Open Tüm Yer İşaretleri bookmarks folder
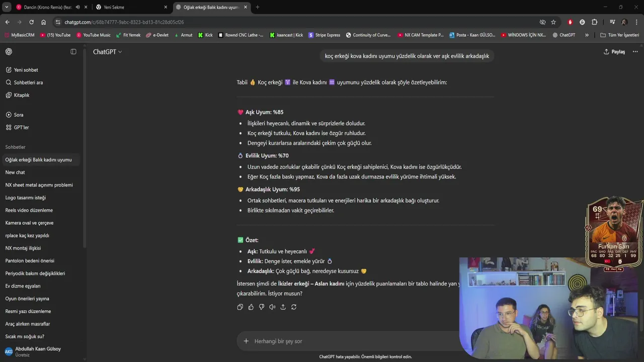This screenshot has height=362, width=644. pos(620,35)
